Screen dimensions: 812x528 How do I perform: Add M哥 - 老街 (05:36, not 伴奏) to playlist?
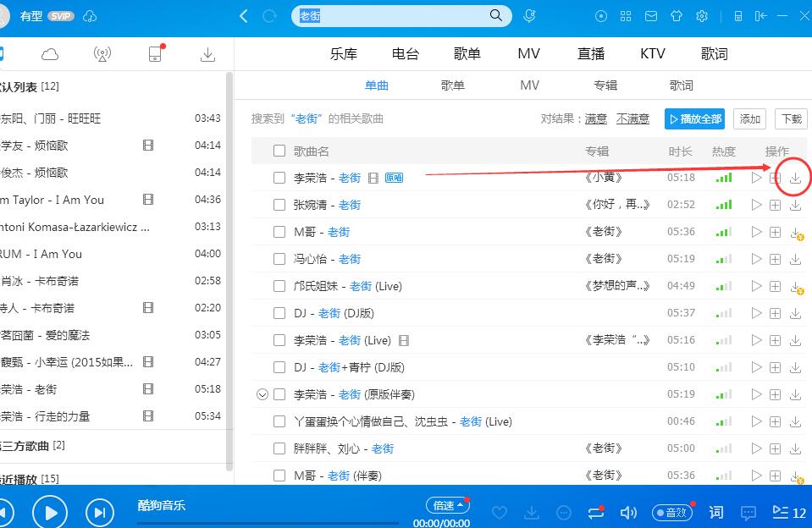(x=776, y=232)
